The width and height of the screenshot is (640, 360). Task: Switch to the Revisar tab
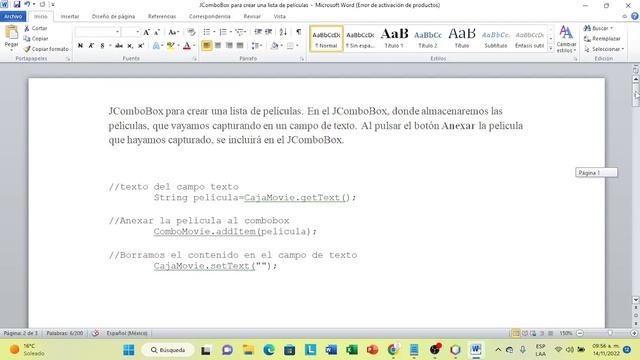(252, 16)
